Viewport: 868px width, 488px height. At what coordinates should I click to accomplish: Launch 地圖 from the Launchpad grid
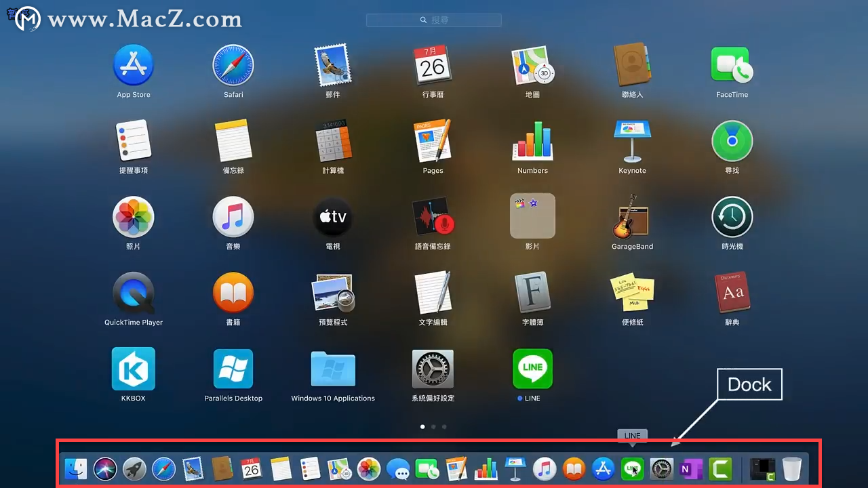click(532, 66)
